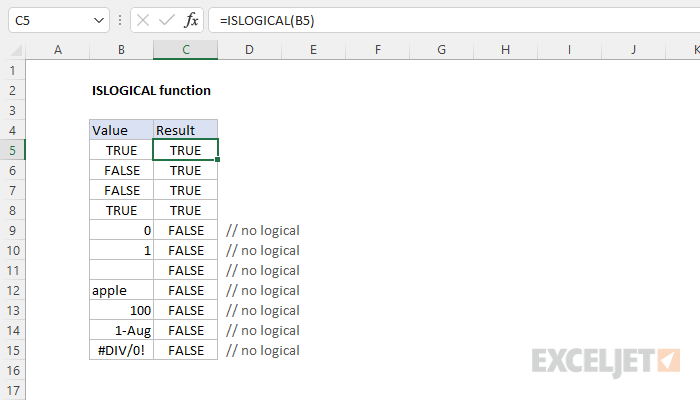Click the enter checkmark icon in formula bar

167,20
